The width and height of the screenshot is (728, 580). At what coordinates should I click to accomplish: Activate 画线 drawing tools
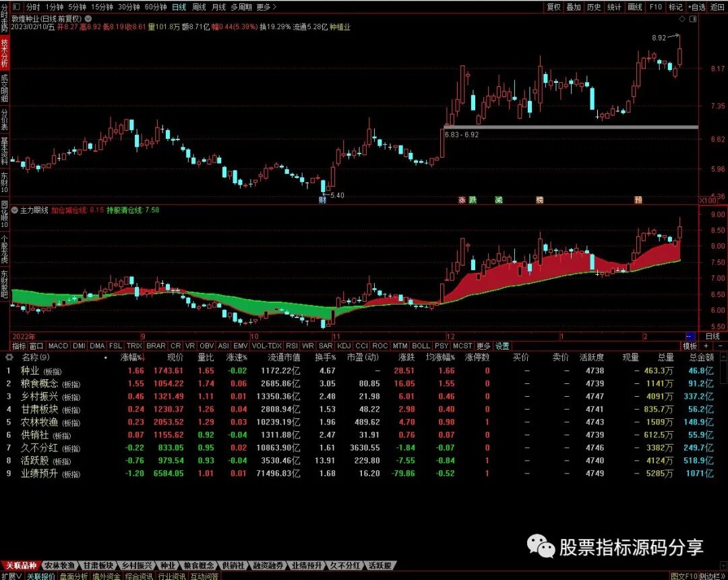tap(635, 7)
